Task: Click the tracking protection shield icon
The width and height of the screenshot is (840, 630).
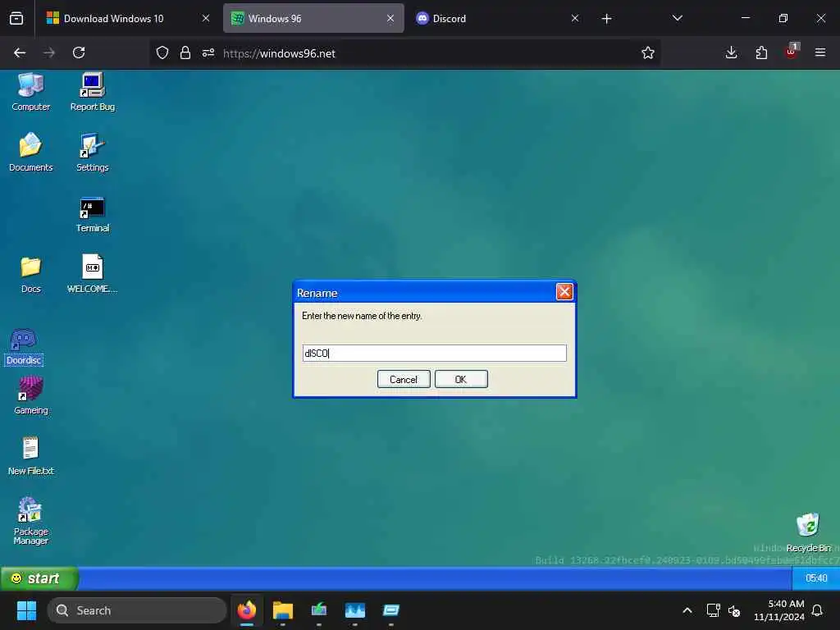Action: click(162, 52)
